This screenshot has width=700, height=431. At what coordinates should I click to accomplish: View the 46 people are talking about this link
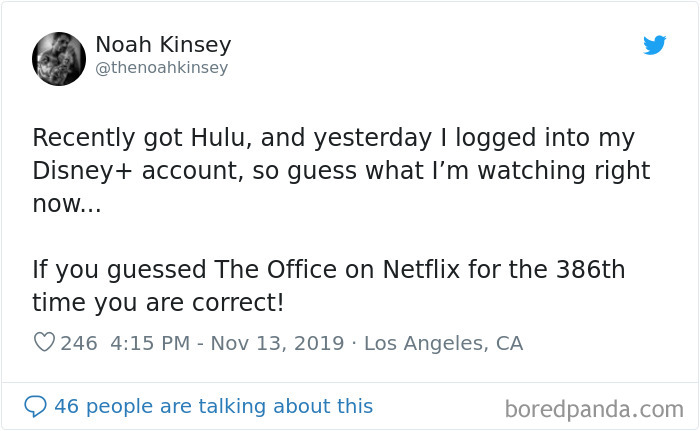pyautogui.click(x=213, y=406)
